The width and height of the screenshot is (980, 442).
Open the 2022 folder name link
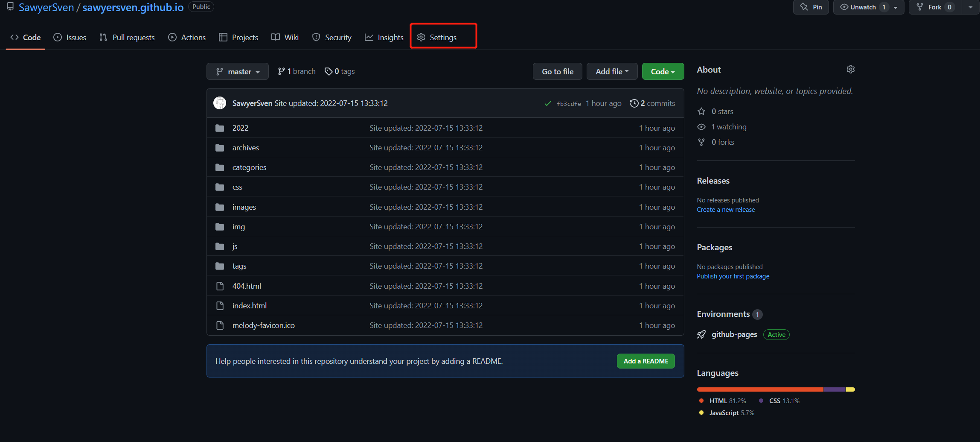point(240,128)
